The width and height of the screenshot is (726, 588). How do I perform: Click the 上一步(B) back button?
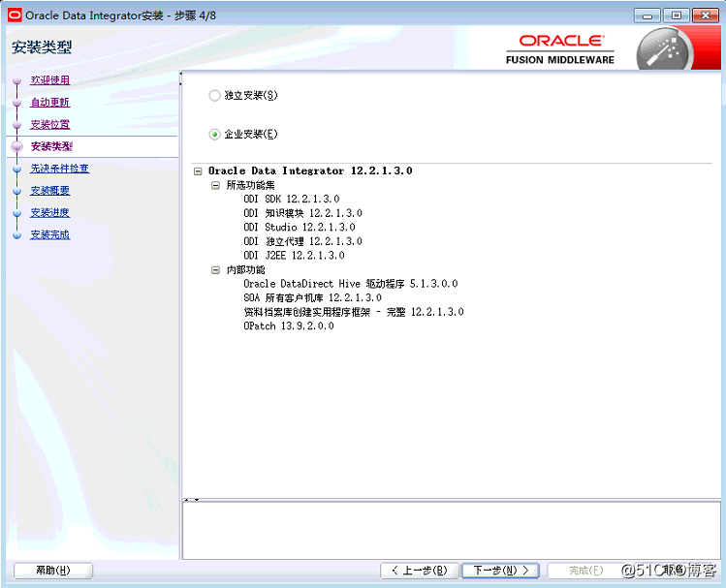point(420,571)
